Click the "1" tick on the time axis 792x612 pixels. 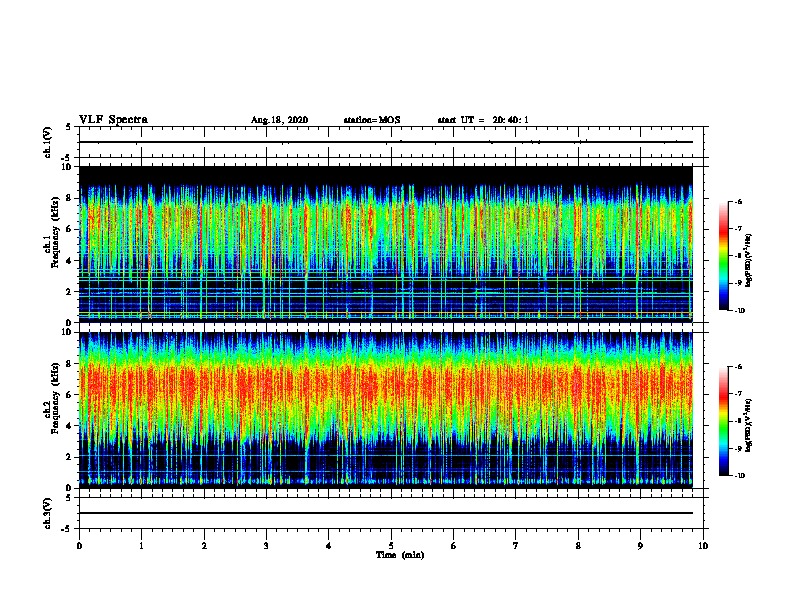click(141, 545)
